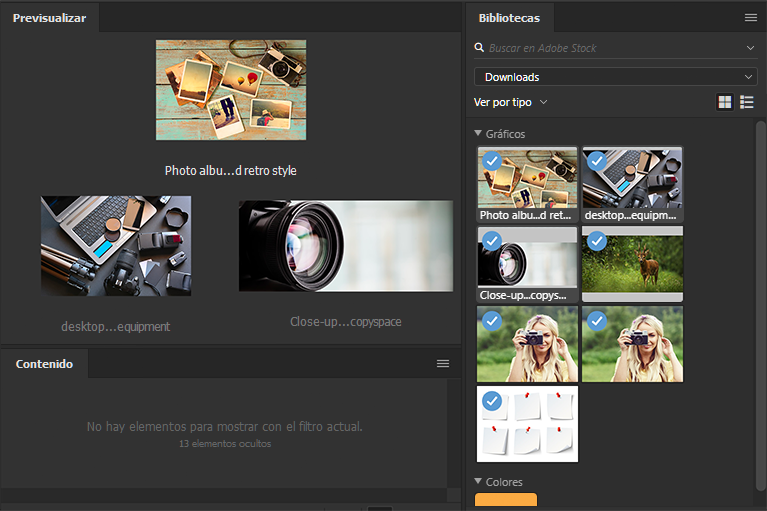Select the Contenido tab

point(44,364)
